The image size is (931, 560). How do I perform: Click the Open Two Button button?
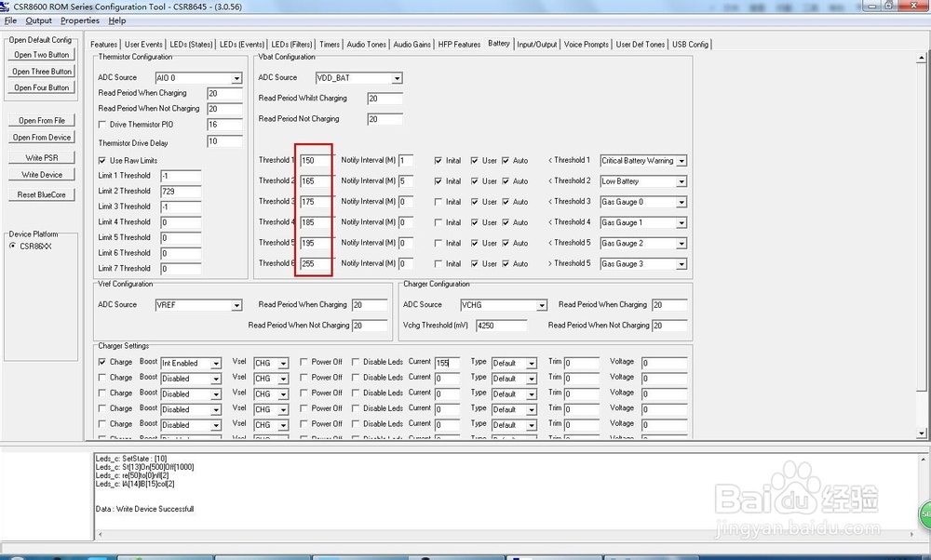42,55
